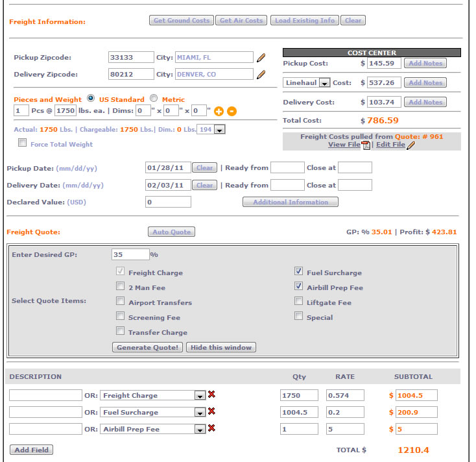Click the Add Field button
Viewport: 476px width, 462px height.
coord(32,450)
